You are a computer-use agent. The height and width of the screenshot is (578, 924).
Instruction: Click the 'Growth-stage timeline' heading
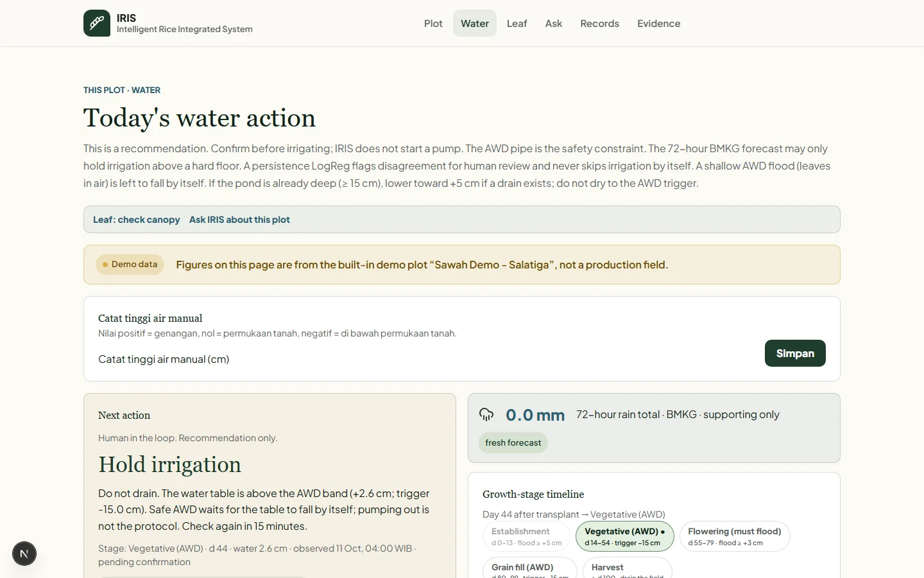point(533,494)
